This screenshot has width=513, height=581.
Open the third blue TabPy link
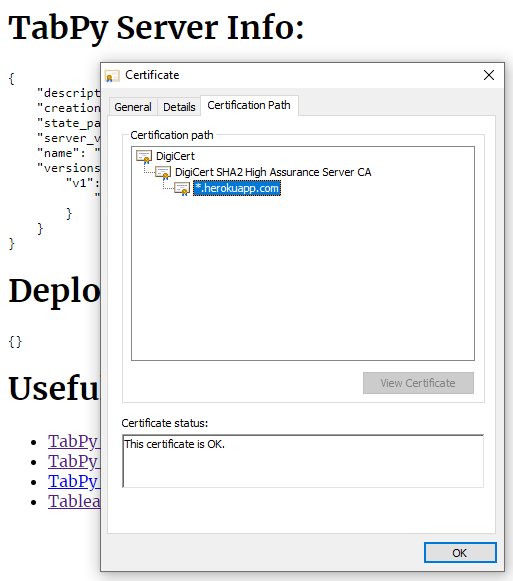pos(74,481)
